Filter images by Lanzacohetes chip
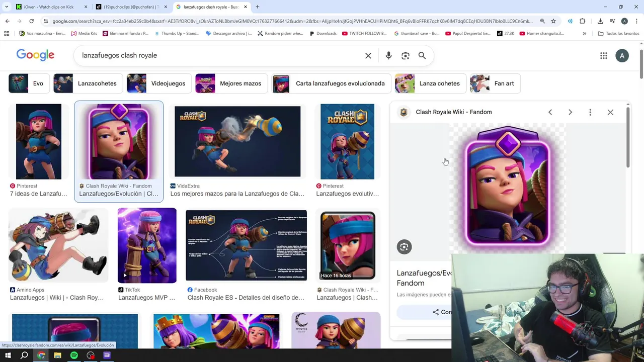Screen dimensions: 644x362 [88, 83]
